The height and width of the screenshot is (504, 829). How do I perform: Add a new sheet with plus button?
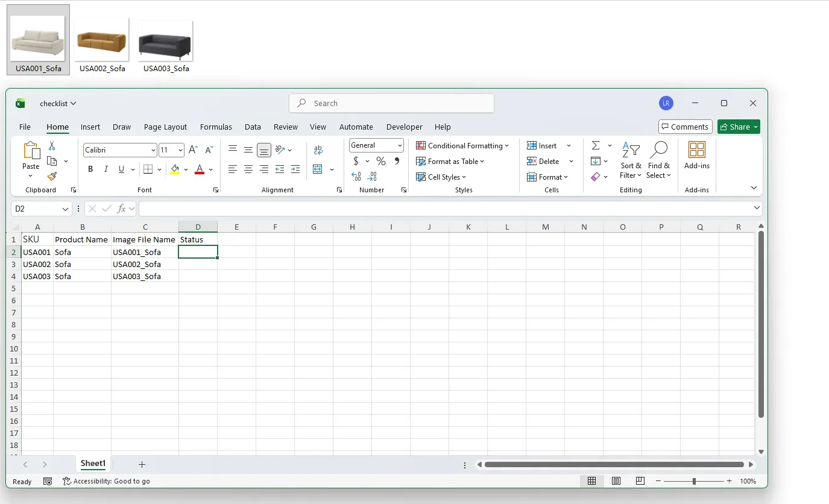[142, 464]
